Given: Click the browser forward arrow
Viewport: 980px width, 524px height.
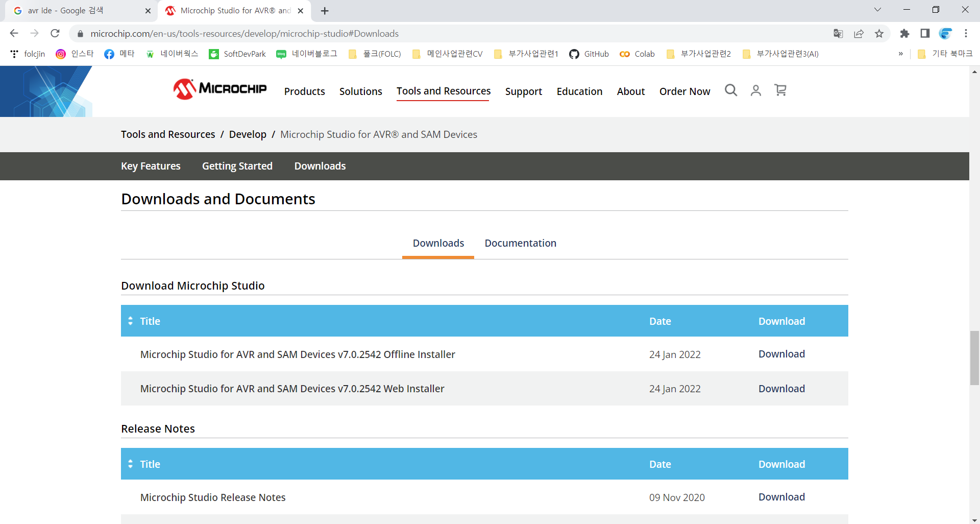Looking at the screenshot, I should coord(34,33).
